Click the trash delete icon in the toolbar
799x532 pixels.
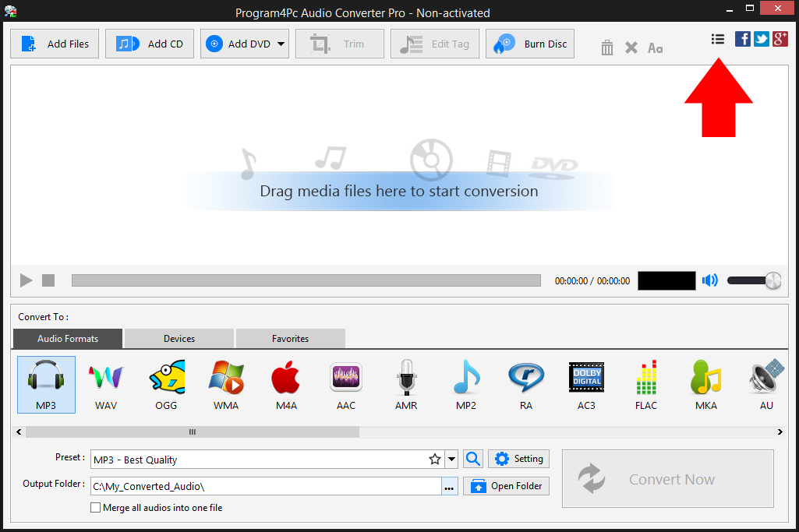click(606, 47)
